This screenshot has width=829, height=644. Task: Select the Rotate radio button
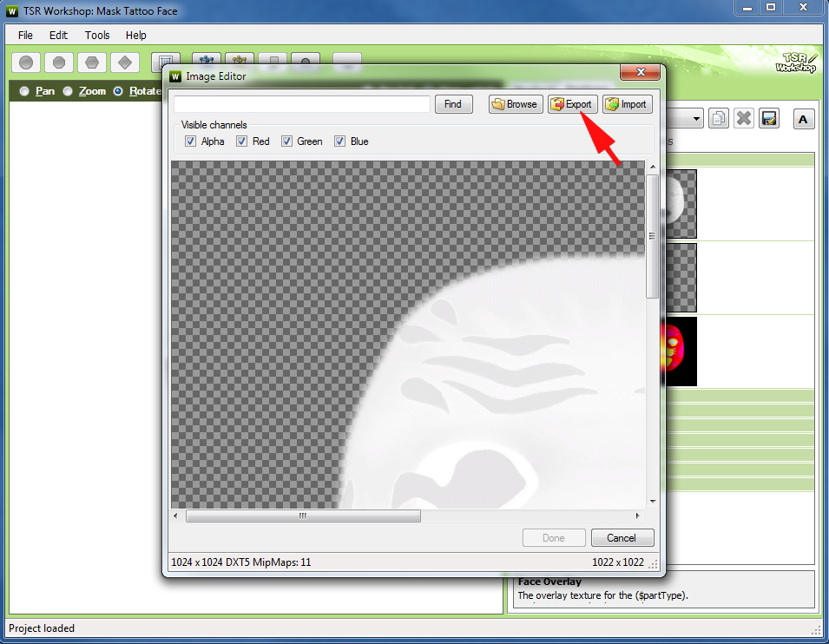(x=118, y=91)
